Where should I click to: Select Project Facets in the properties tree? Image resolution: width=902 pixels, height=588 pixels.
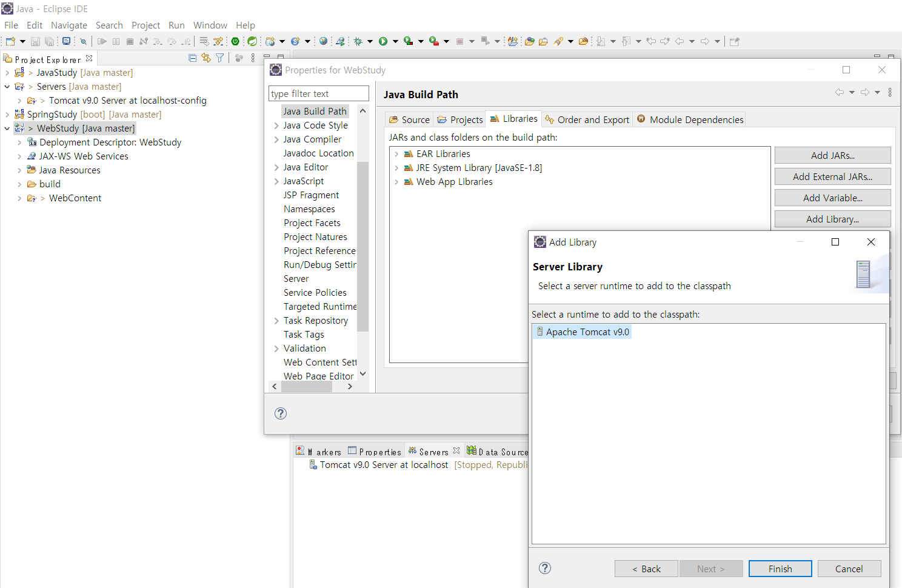[312, 223]
